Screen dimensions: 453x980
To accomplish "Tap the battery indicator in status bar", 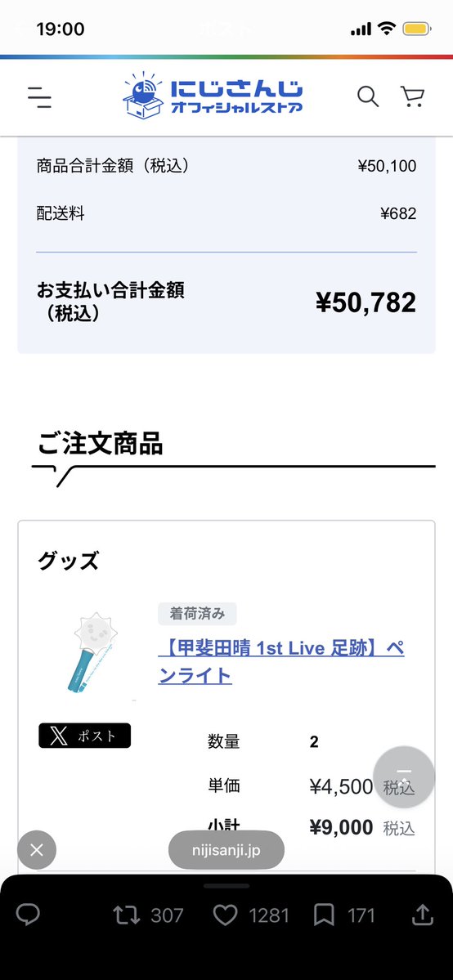I will pyautogui.click(x=416, y=29).
